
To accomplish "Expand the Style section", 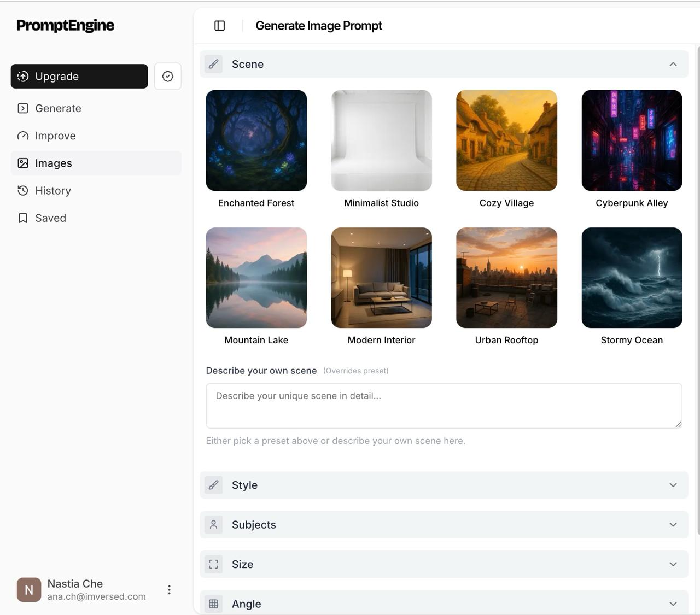I will tap(673, 485).
